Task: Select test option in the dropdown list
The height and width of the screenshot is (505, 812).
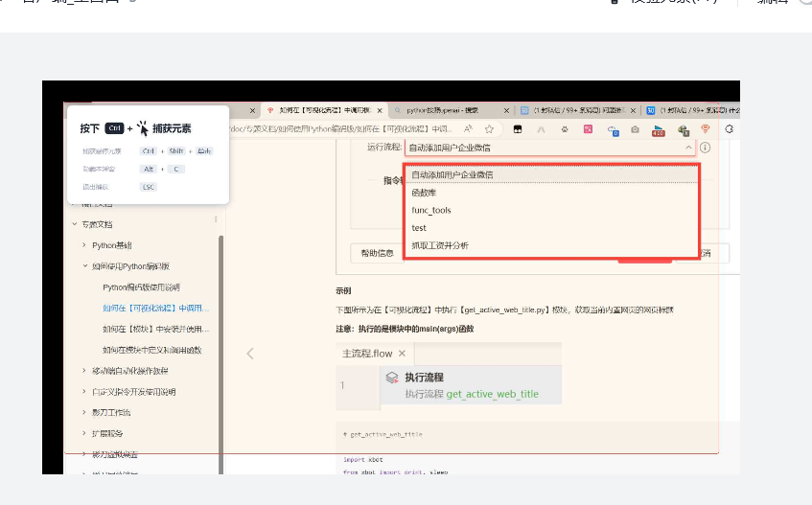Action: 419,228
